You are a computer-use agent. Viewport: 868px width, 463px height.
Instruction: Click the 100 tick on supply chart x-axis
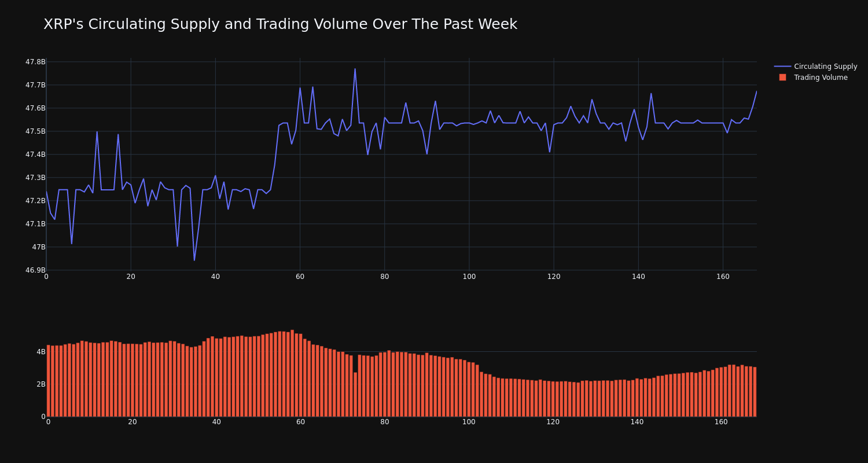pos(469,277)
